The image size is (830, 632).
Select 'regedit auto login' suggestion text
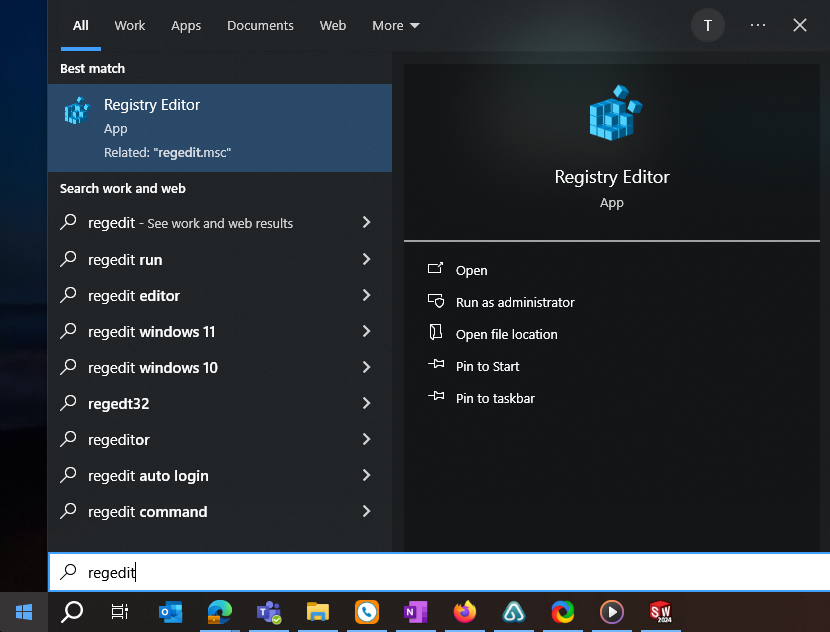148,476
